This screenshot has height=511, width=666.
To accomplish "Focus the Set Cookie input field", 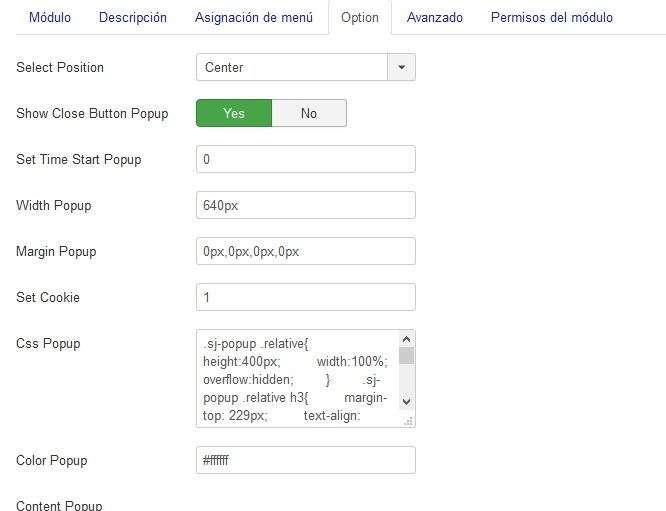I will 306,297.
